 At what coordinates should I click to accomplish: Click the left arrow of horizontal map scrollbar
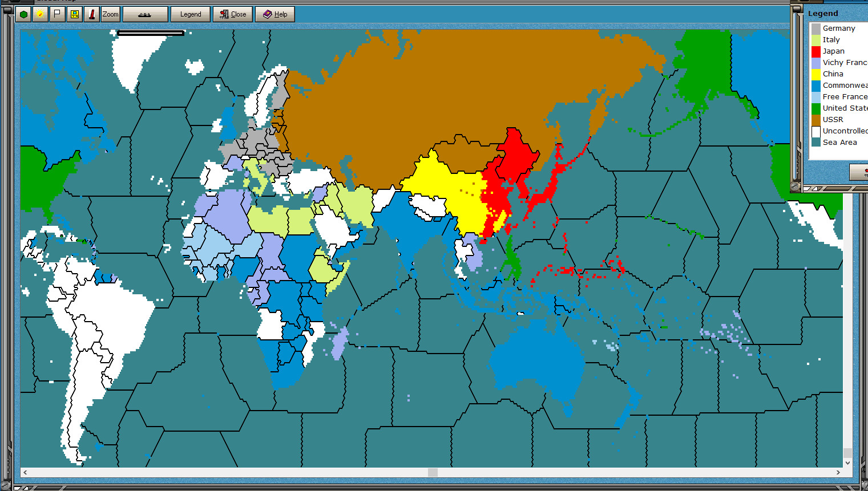point(25,472)
